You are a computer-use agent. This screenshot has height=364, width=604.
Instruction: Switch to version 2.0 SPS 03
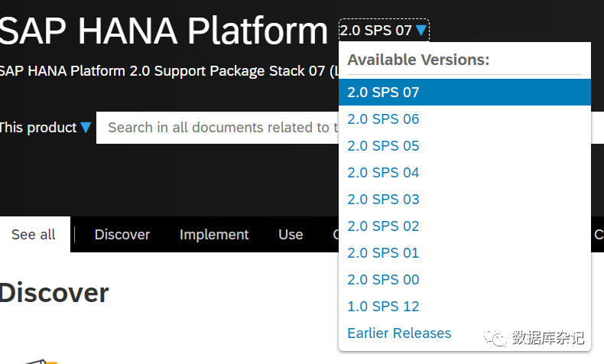[383, 200]
